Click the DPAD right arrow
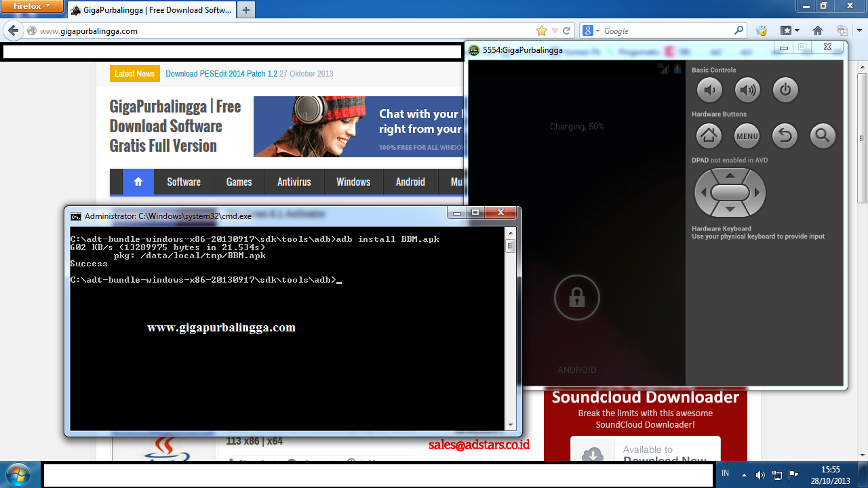The width and height of the screenshot is (868, 488). (757, 193)
